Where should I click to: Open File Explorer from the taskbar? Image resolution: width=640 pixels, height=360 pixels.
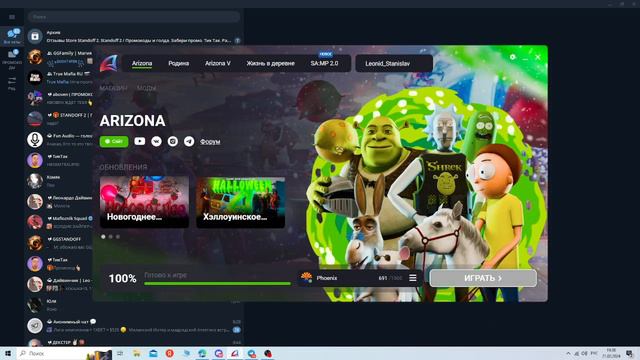pyautogui.click(x=136, y=353)
